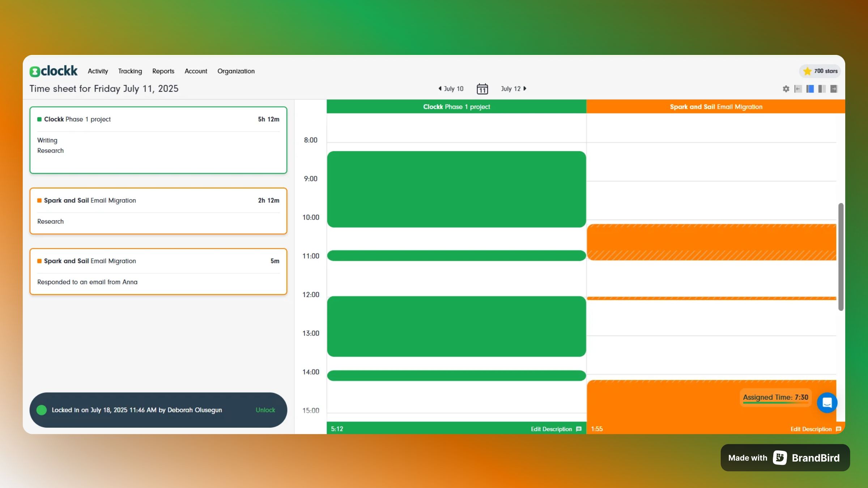
Task: Select Spark and Sail 5m card
Action: (158, 271)
